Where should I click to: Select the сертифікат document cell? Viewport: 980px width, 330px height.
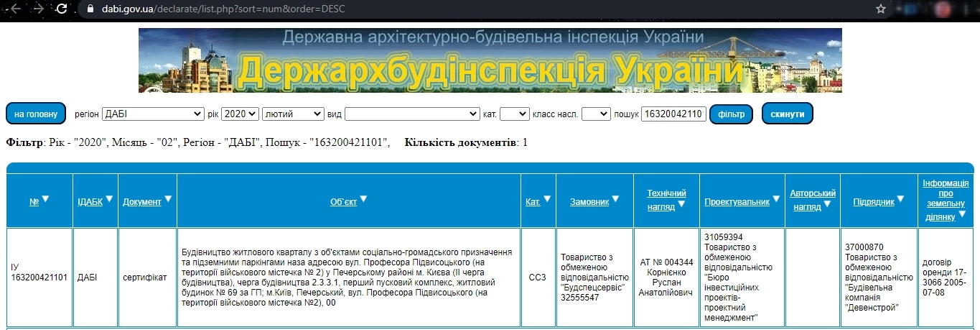(x=147, y=277)
